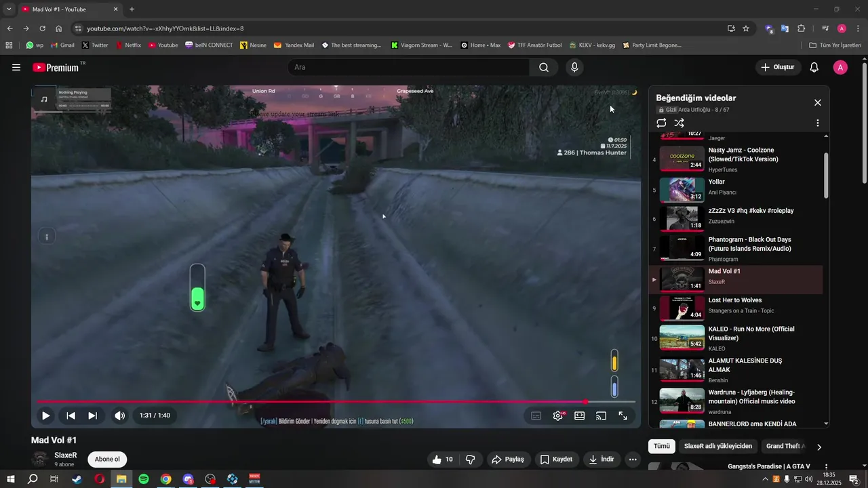Open the bookmarks bar apps grid icon
This screenshot has height=488, width=868.
[x=9, y=45]
